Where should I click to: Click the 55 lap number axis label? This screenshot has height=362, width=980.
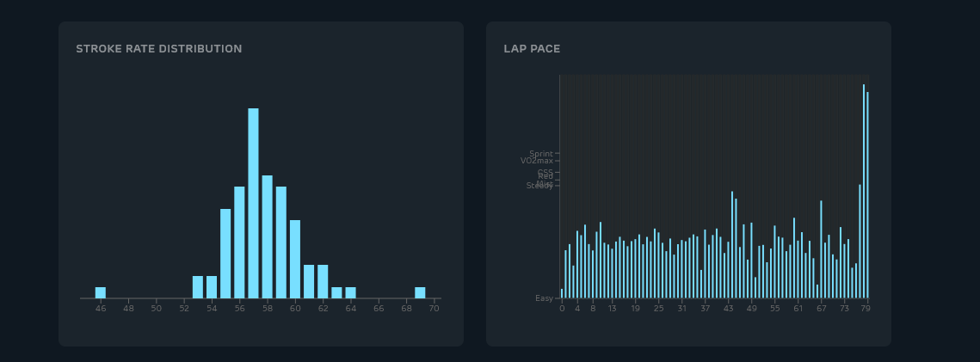(x=774, y=309)
